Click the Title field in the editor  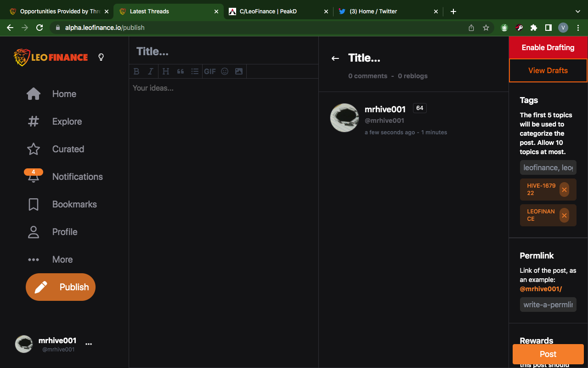coord(223,52)
